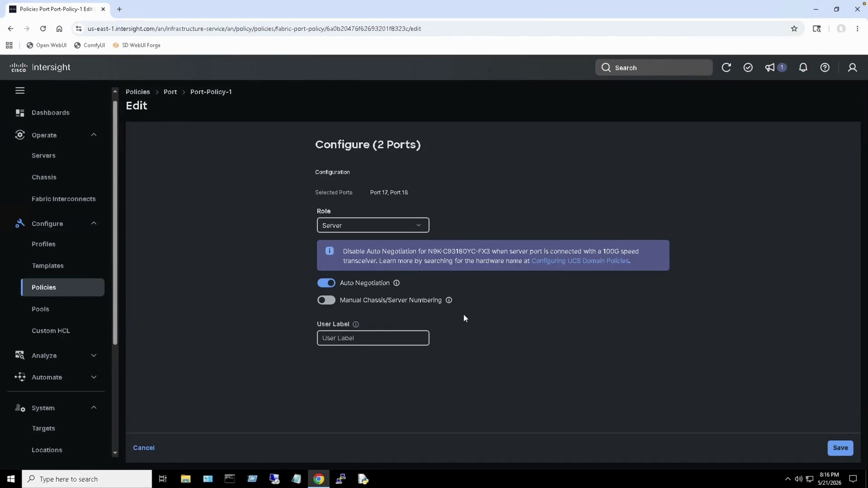
Task: Click the User Label info icon
Action: coord(356,324)
